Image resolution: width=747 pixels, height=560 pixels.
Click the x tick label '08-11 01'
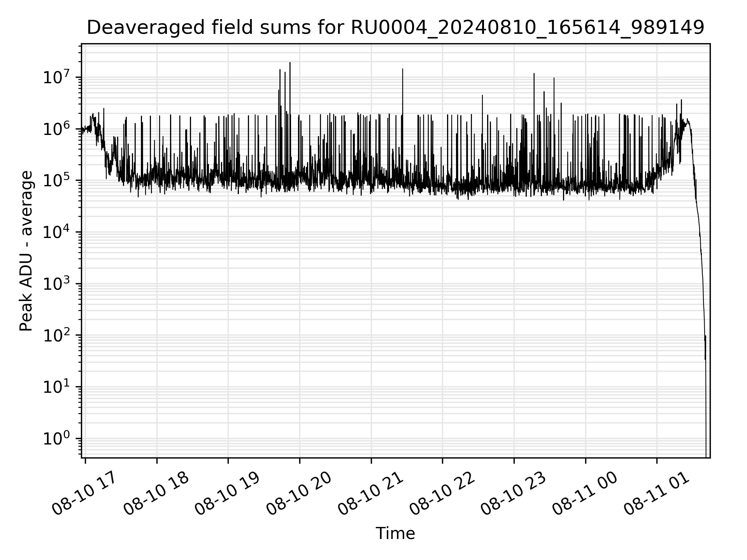tap(656, 494)
